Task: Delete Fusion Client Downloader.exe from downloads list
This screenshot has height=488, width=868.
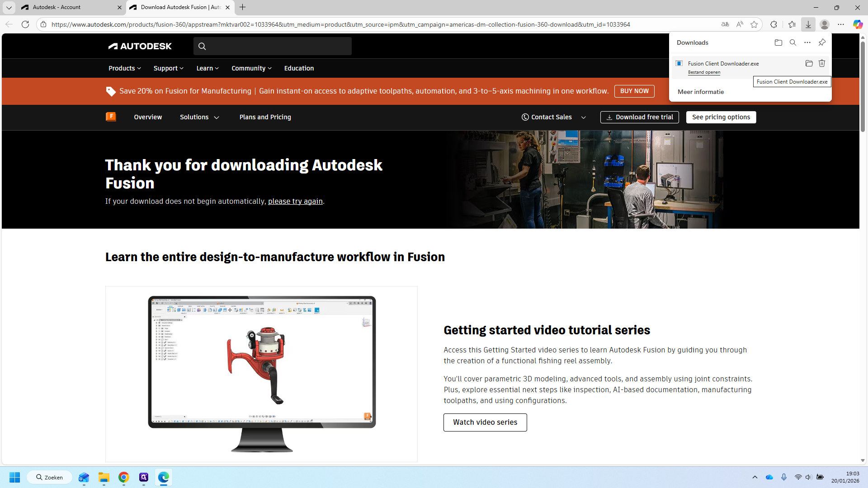Action: coord(822,63)
